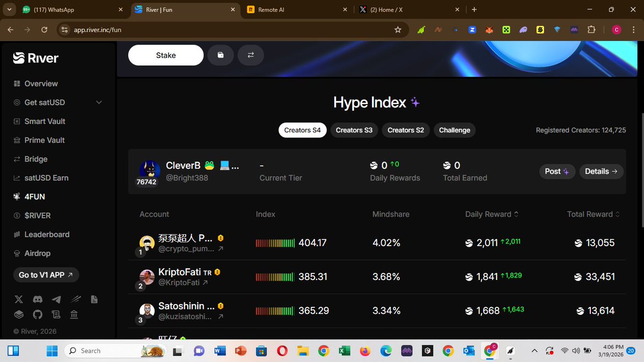Image resolution: width=644 pixels, height=362 pixels.
Task: Open the MetaMask fox extension
Action: click(x=489, y=30)
